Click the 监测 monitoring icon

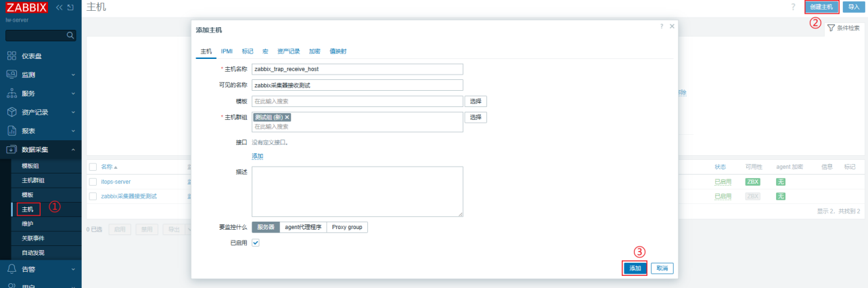12,75
